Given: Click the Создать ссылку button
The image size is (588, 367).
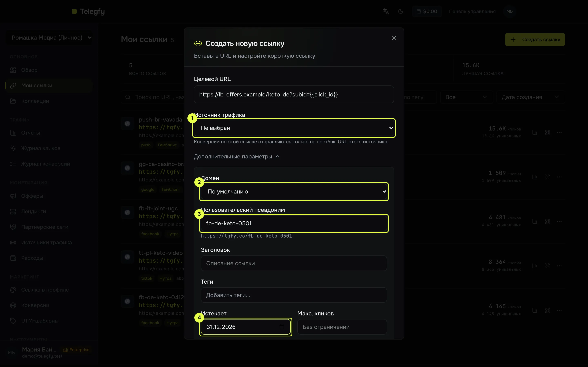Looking at the screenshot, I should pos(535,40).
